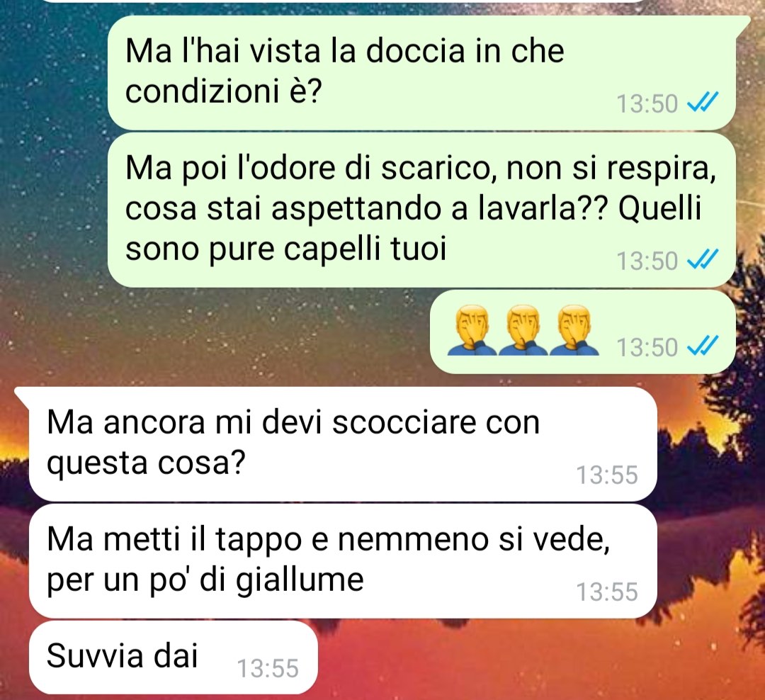This screenshot has height=700, width=765.
Task: Tap read ticks on the emoji message
Action: pos(703,346)
